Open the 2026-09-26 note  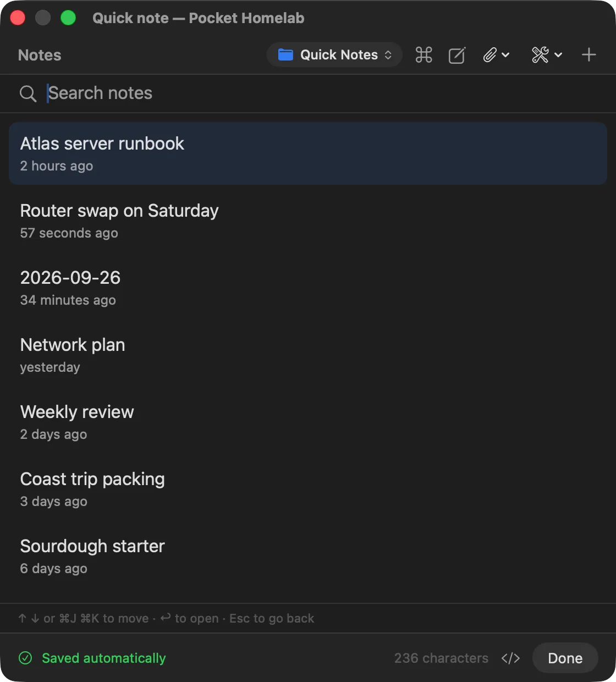(x=308, y=288)
